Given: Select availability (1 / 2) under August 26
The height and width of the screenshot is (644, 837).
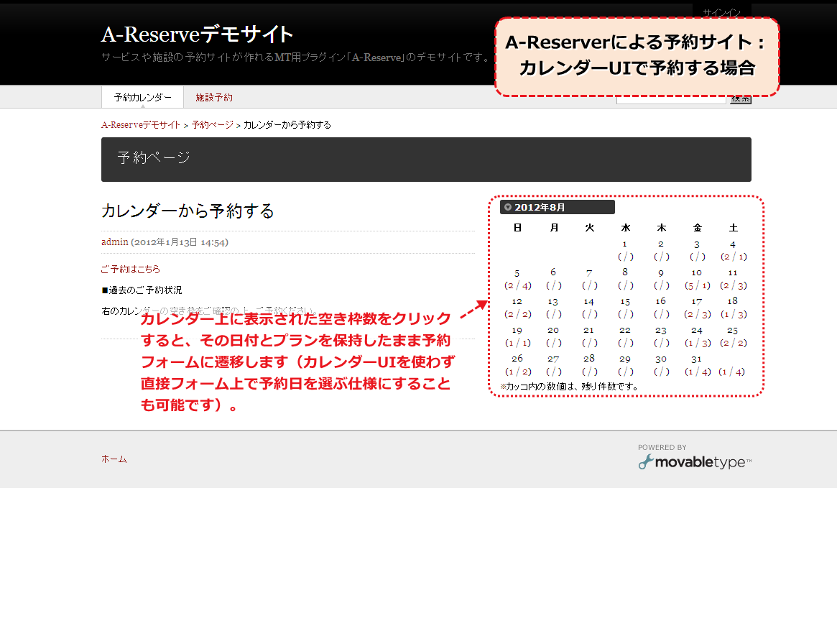Looking at the screenshot, I should 517,372.
